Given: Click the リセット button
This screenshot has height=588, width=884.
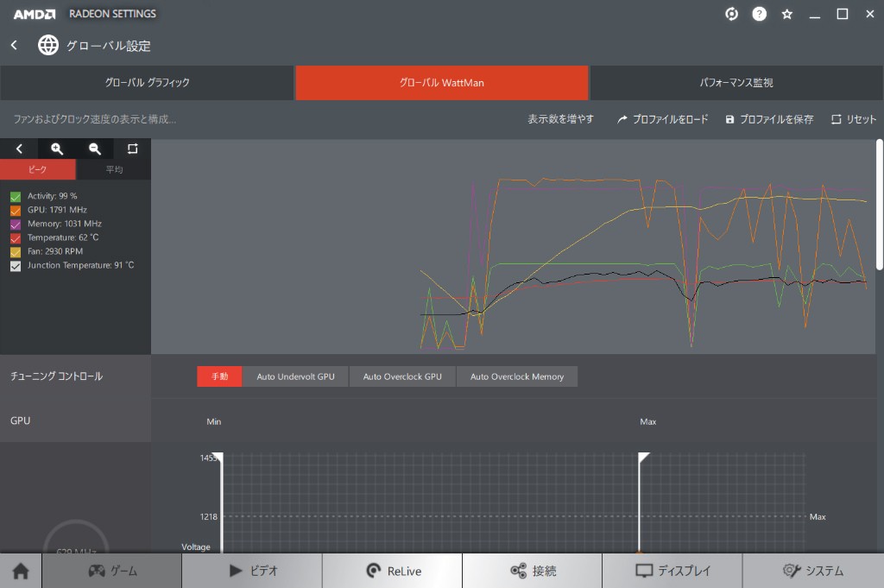Looking at the screenshot, I should [x=854, y=119].
